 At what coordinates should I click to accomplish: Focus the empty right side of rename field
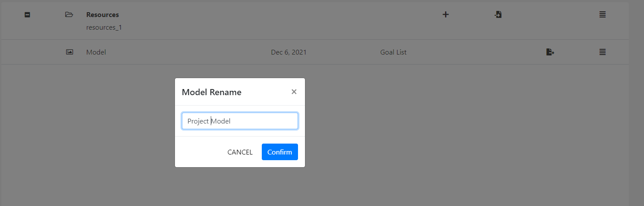(x=264, y=121)
